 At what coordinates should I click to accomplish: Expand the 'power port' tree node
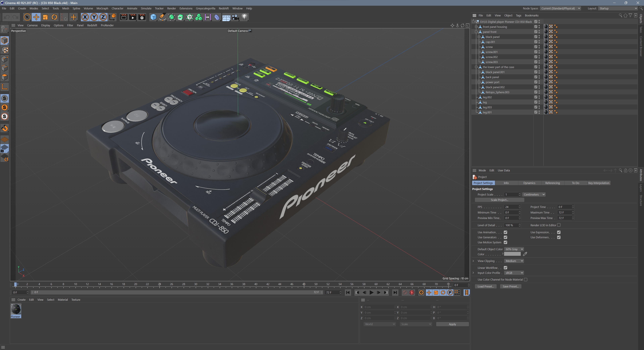coord(479,82)
